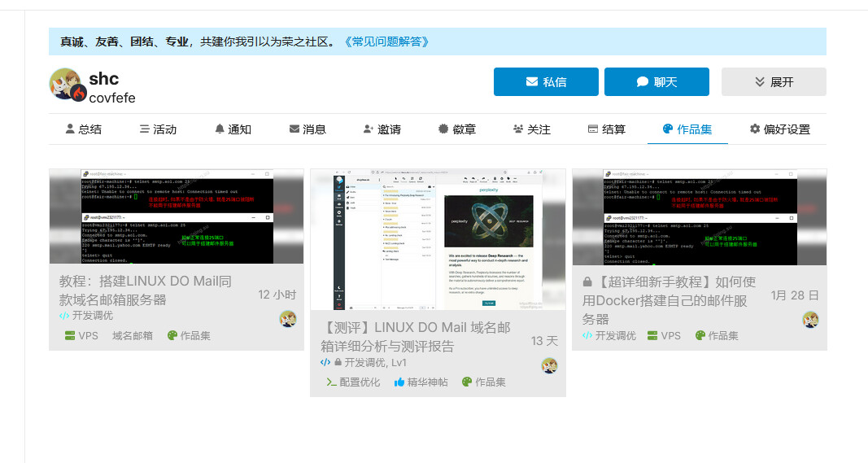
Task: Click the lock icon on the Docker topic title
Action: pyautogui.click(x=587, y=282)
